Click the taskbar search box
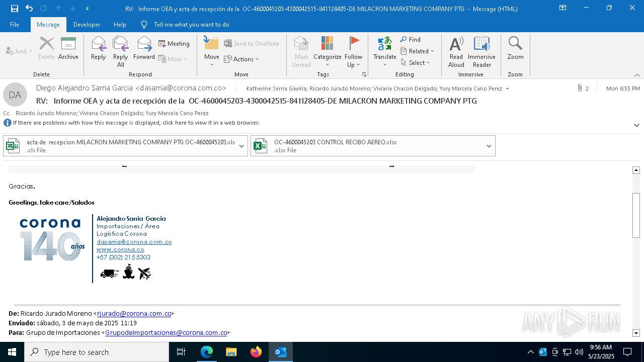The height and width of the screenshot is (362, 644). click(97, 352)
